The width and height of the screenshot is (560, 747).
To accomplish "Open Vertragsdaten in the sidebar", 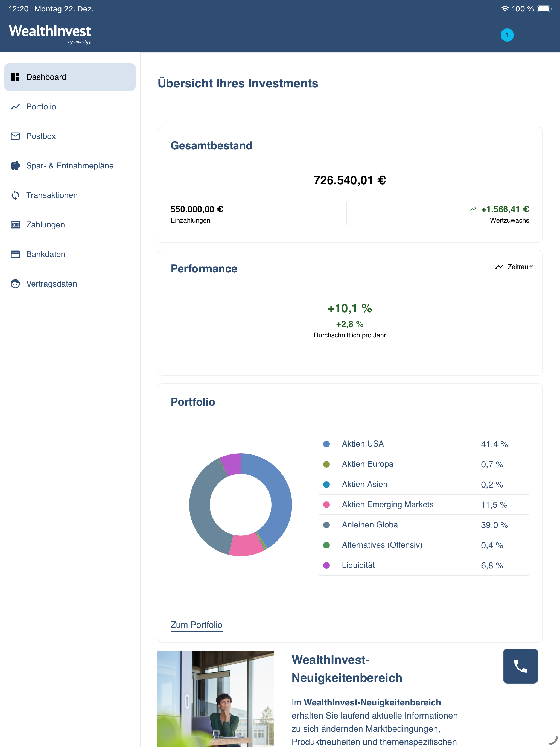I will [70, 284].
